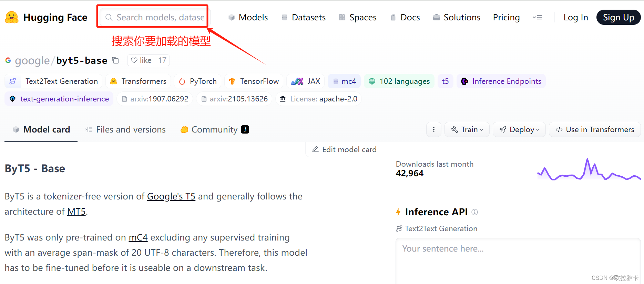
Task: Click the Inference API info icon
Action: point(474,212)
